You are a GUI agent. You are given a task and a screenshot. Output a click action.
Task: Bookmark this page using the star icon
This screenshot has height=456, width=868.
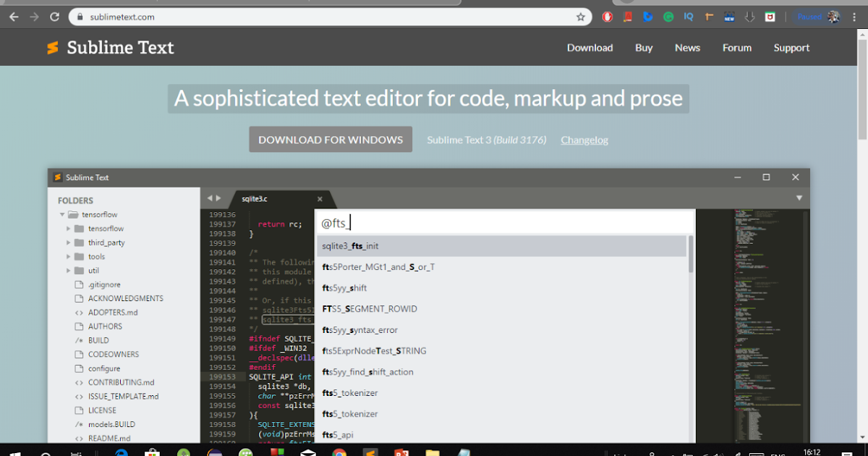(x=580, y=16)
